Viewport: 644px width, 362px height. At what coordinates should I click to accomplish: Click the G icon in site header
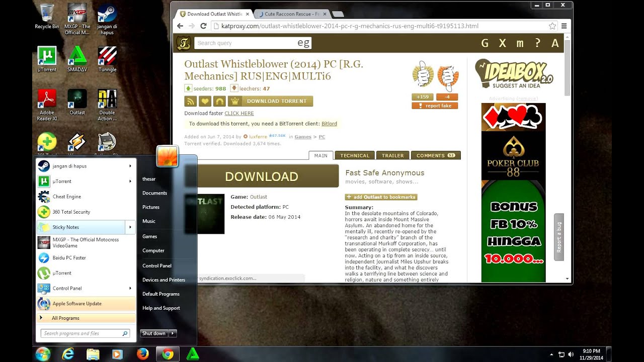485,43
